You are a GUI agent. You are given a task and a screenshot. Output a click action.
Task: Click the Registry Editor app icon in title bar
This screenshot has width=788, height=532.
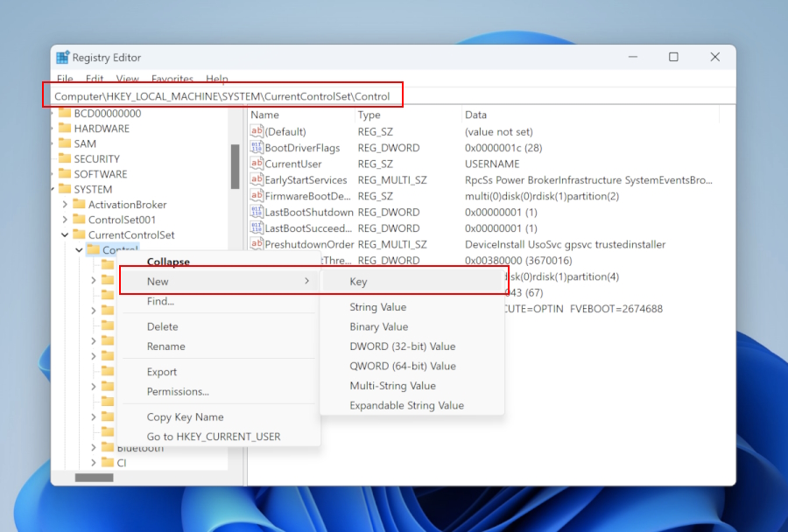[63, 58]
